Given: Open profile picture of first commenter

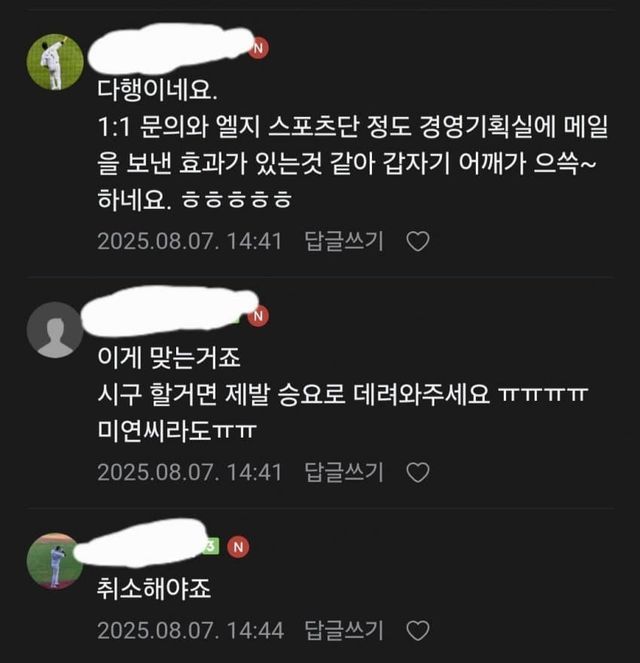Looking at the screenshot, I should (55, 62).
